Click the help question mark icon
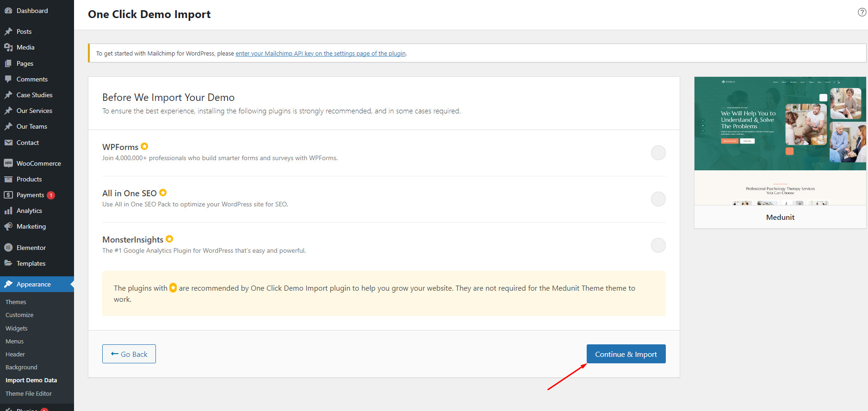The height and width of the screenshot is (411, 868). 862,12
